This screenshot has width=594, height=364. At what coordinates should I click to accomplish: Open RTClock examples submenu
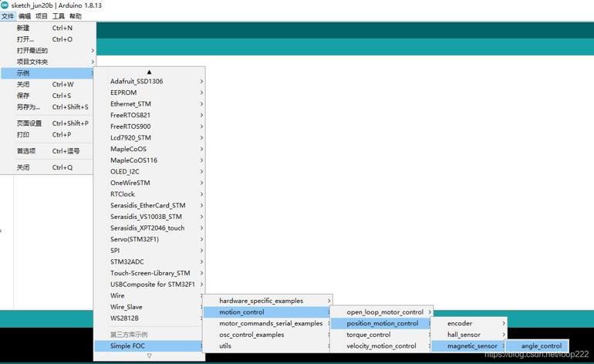point(149,194)
